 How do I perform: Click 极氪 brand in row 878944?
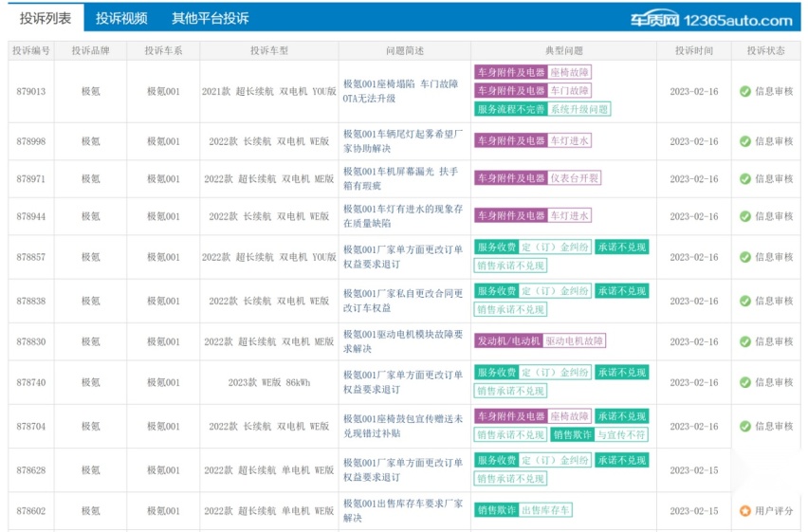click(x=91, y=216)
